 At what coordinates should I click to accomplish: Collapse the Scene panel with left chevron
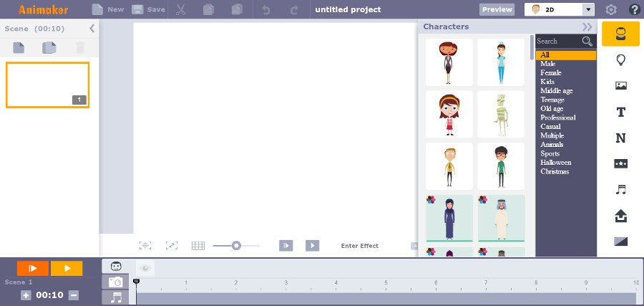92,29
